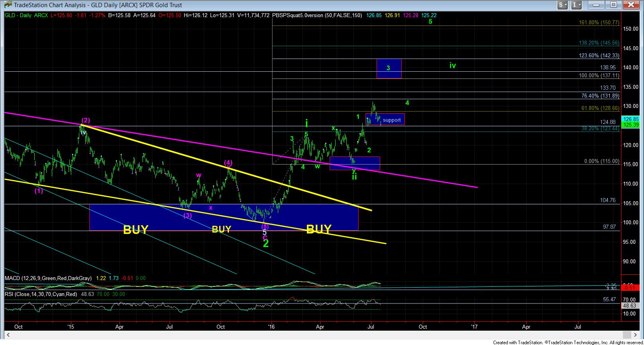Click the 124.88 price level label
The height and width of the screenshot is (345, 644).
coord(608,122)
